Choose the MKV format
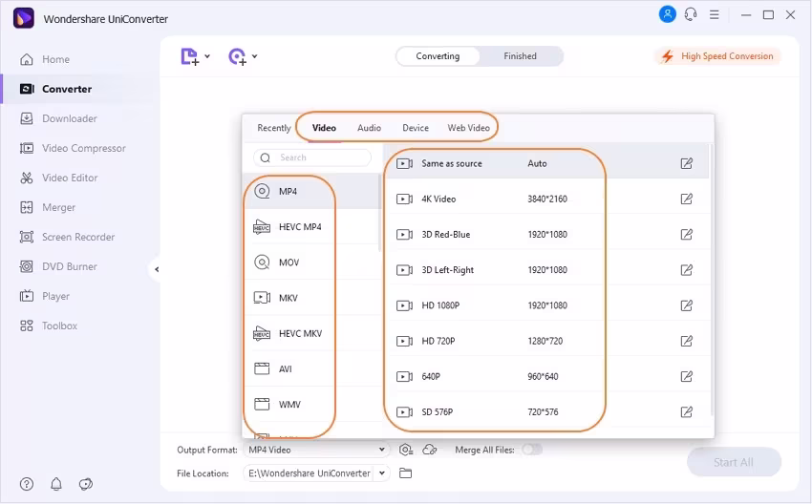812x504 pixels. pyautogui.click(x=311, y=298)
